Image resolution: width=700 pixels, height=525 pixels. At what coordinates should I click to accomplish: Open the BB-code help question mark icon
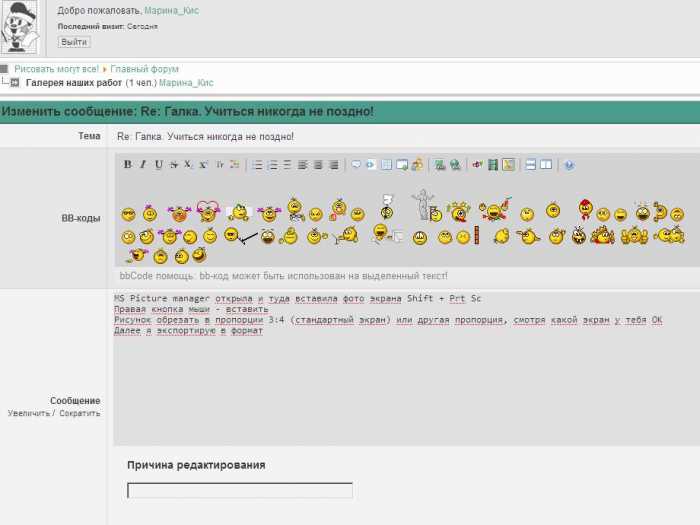tap(569, 165)
